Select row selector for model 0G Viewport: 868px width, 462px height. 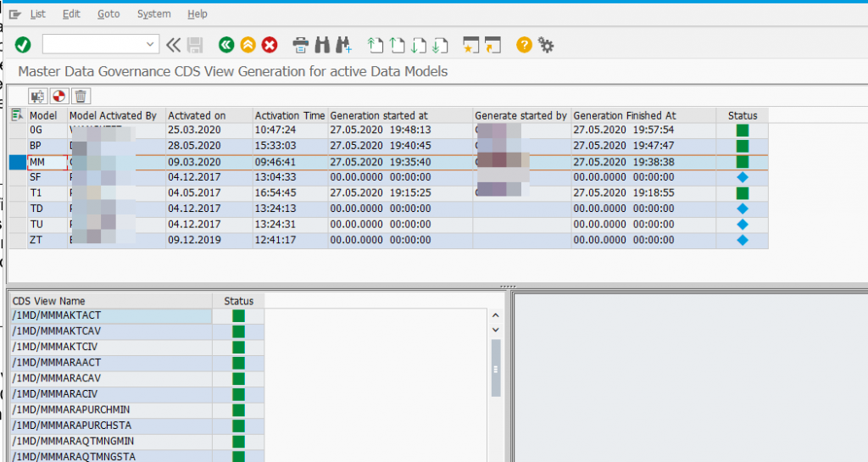click(x=18, y=130)
